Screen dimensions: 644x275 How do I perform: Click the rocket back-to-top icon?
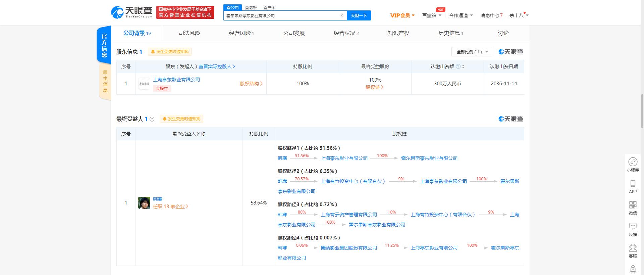click(633, 269)
